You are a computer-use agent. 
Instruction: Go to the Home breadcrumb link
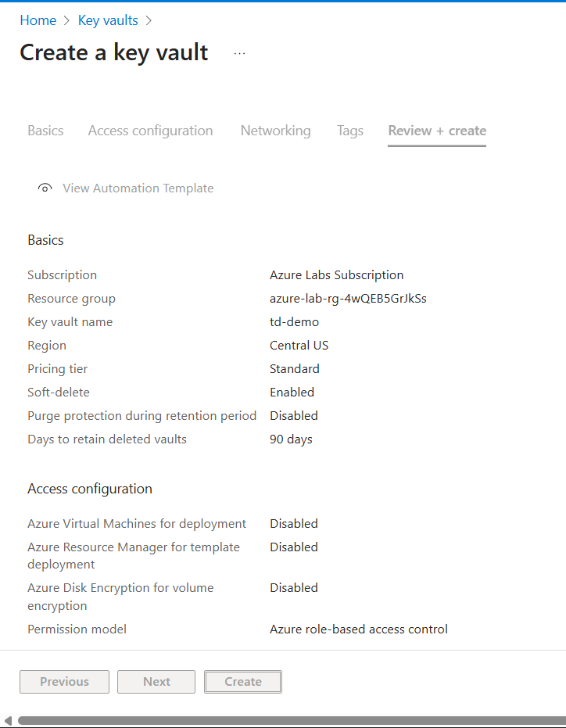38,20
